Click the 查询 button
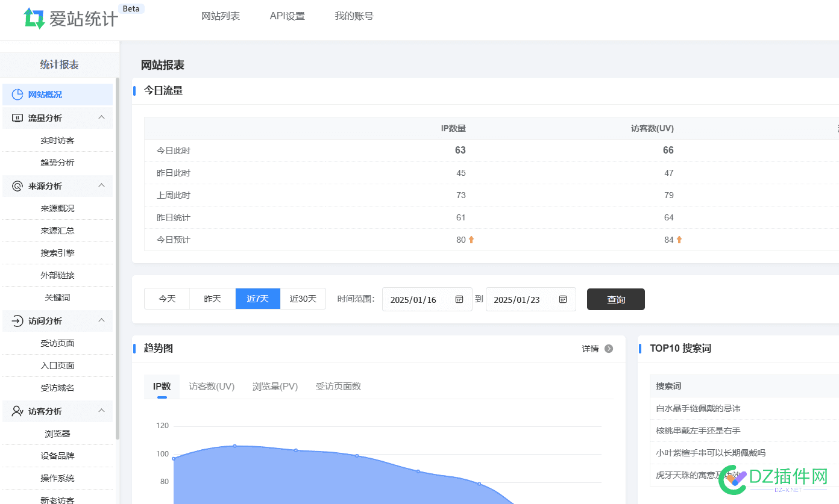This screenshot has width=839, height=504. point(616,299)
